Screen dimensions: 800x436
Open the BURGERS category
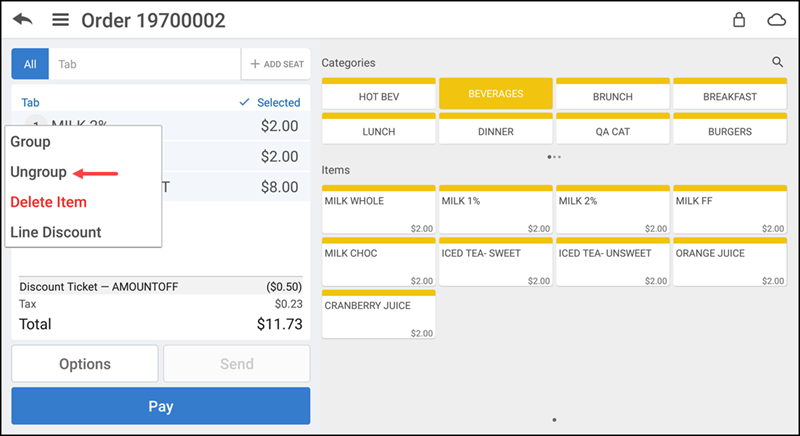pyautogui.click(x=730, y=129)
